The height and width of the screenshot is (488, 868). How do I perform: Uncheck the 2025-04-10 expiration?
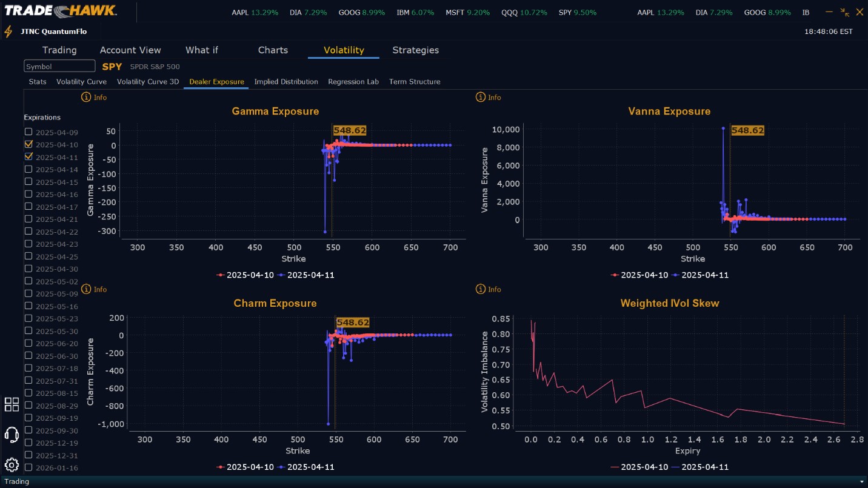(x=28, y=144)
